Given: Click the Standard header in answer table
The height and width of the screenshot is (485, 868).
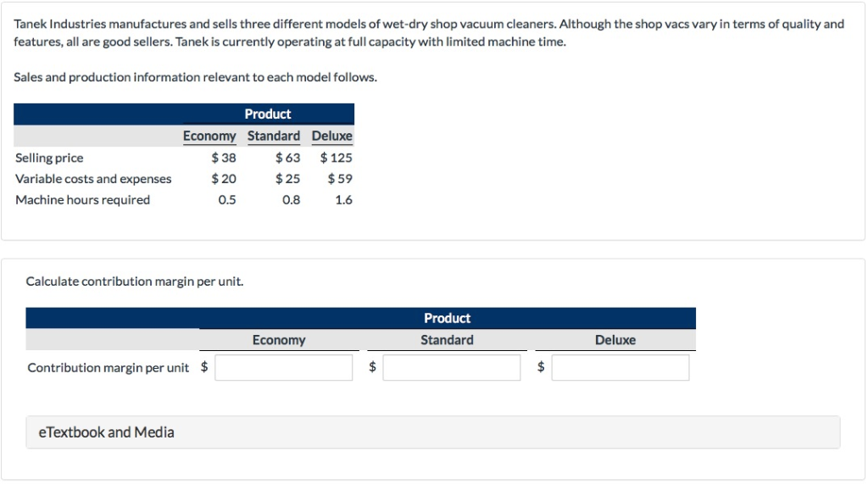Looking at the screenshot, I should tap(447, 340).
